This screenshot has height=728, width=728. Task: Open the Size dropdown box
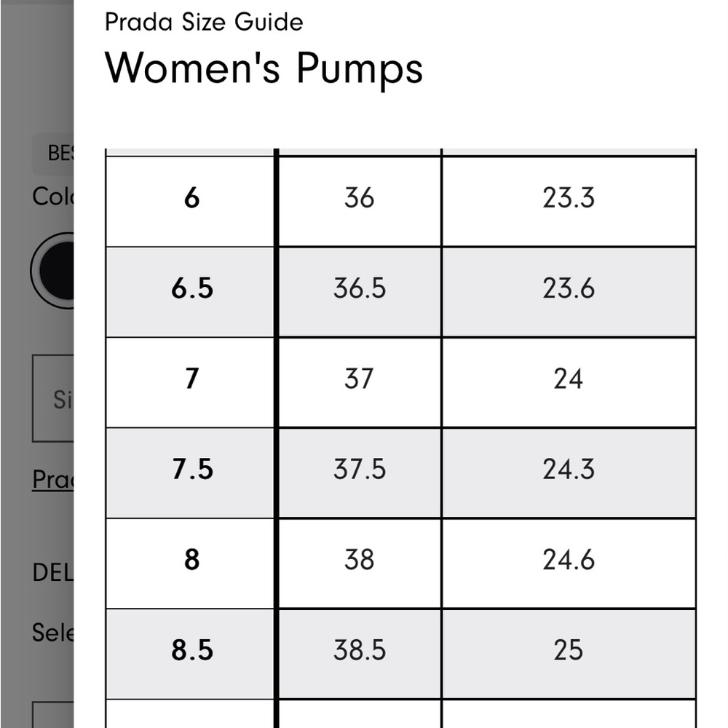(53, 398)
